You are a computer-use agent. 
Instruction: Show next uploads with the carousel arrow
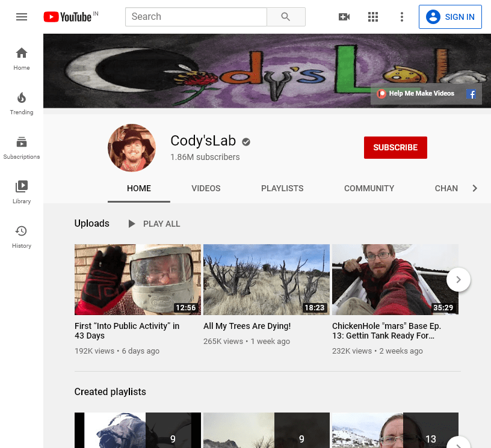459,280
